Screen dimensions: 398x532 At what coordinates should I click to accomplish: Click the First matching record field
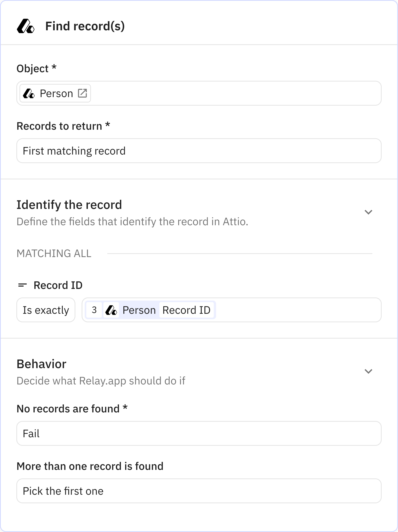pyautogui.click(x=199, y=151)
